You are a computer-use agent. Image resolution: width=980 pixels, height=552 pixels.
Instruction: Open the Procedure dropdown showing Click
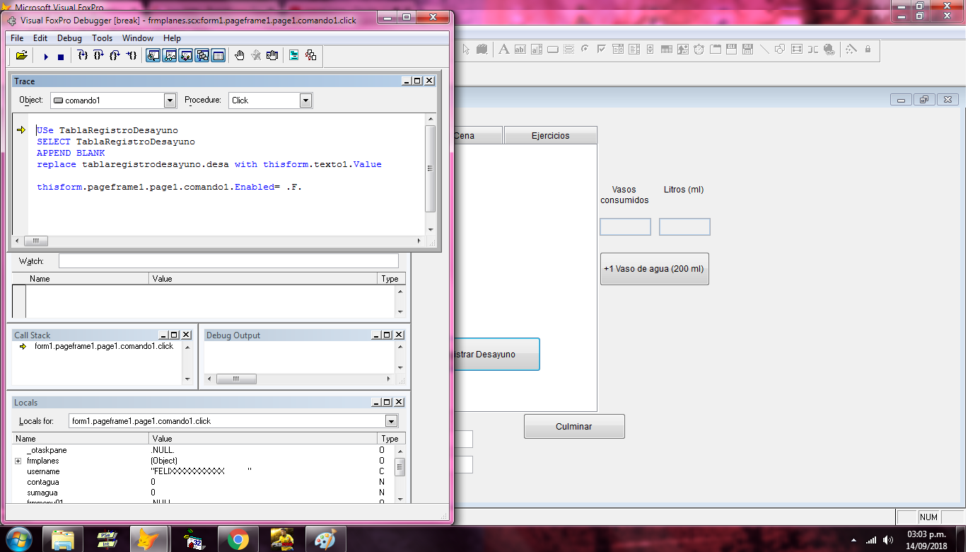[x=305, y=100]
